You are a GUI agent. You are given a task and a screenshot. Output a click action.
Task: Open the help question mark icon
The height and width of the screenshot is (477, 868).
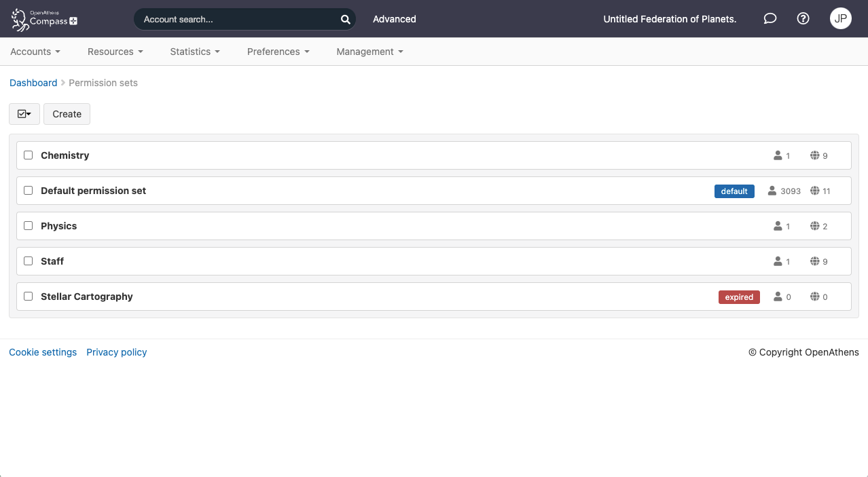[x=803, y=19]
